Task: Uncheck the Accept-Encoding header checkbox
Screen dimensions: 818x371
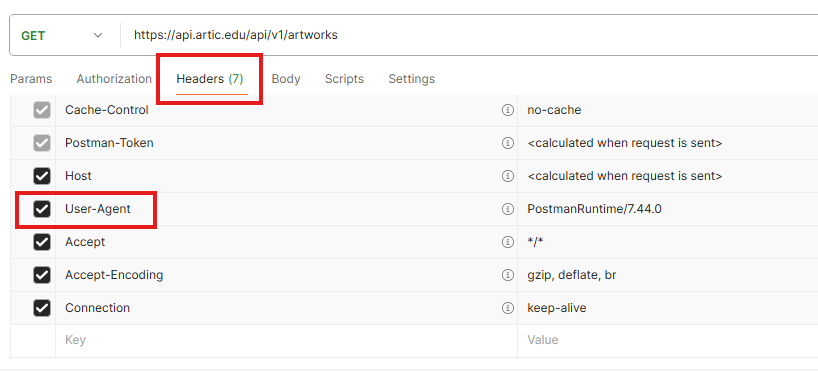Action: (42, 275)
